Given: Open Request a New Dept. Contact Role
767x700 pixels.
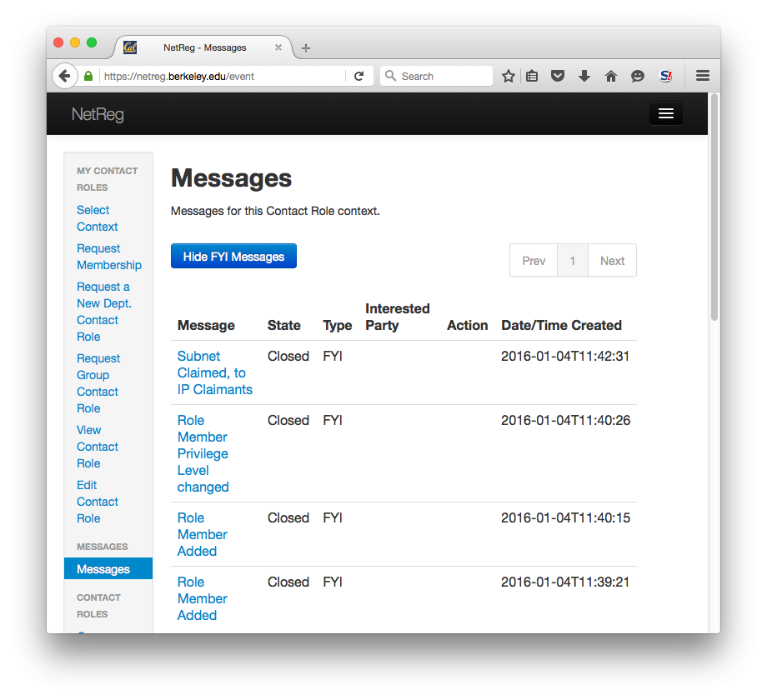Looking at the screenshot, I should [103, 312].
